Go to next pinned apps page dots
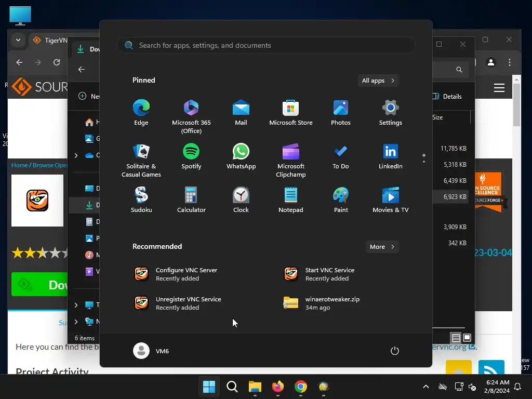This screenshot has width=532, height=399. (424, 158)
